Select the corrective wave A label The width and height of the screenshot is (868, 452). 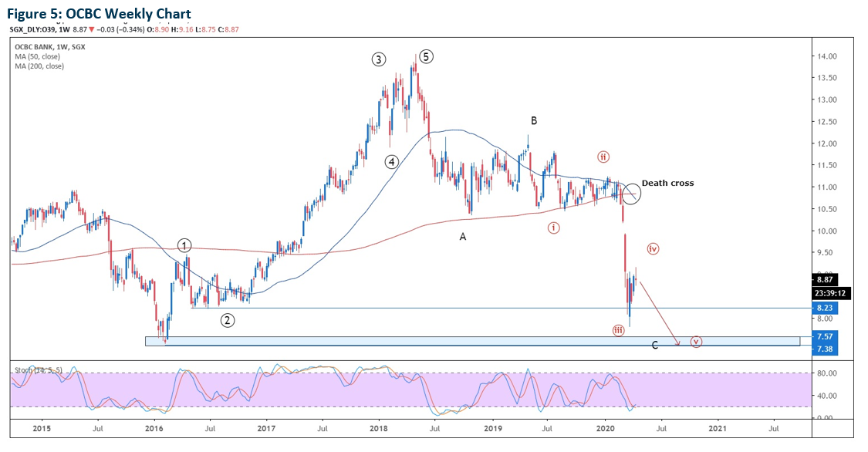tap(463, 237)
